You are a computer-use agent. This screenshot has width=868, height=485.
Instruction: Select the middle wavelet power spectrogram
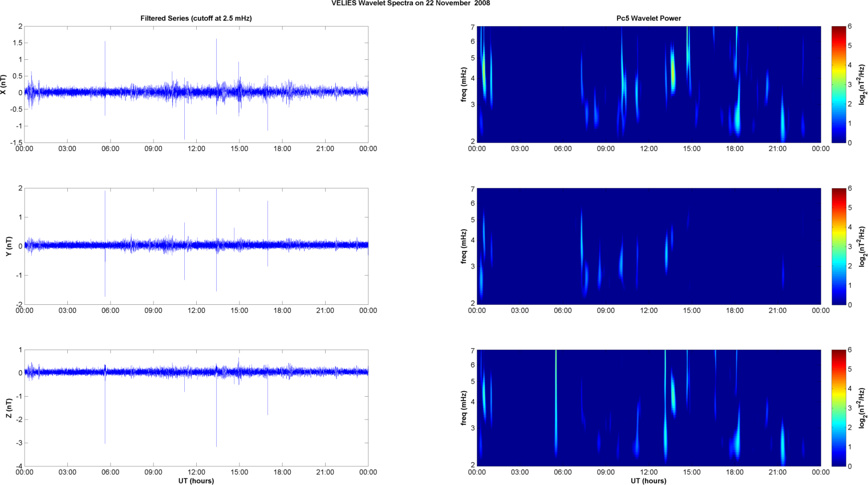point(648,246)
